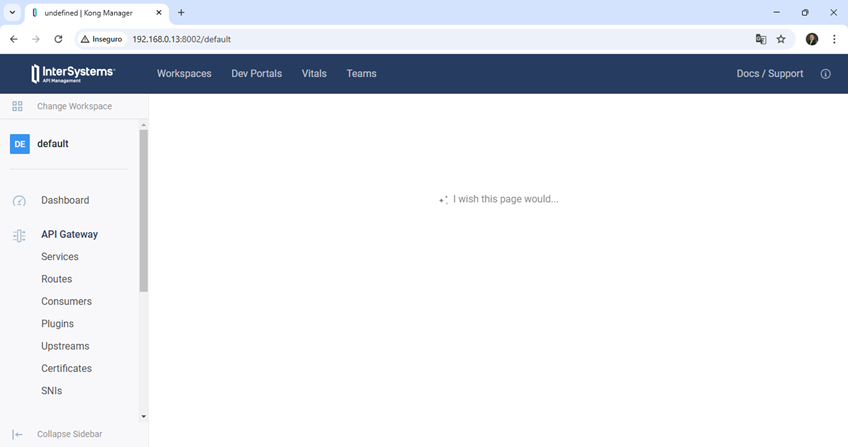Click Collapse Sidebar label
The image size is (848, 447).
(69, 434)
